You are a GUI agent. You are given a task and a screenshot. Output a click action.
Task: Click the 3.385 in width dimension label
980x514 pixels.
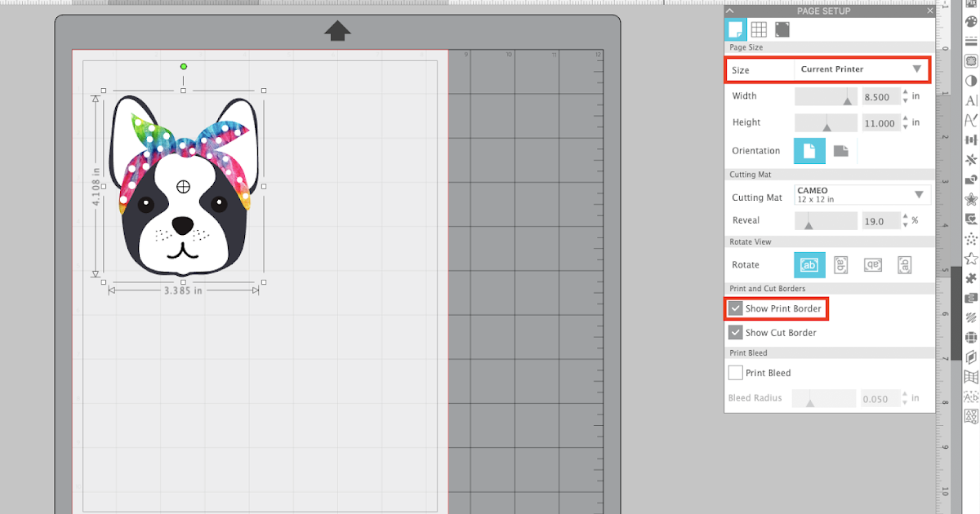pyautogui.click(x=183, y=290)
